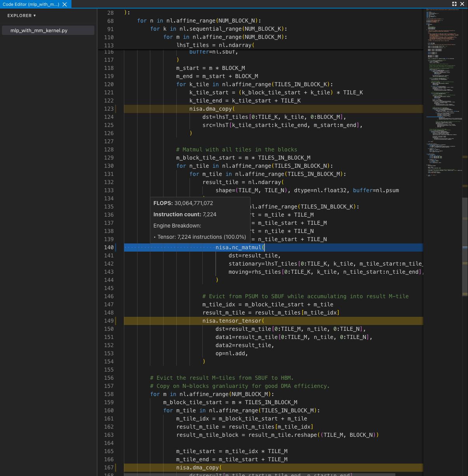Click 'buffer=nl.psum' on line 133
The height and width of the screenshot is (476, 468).
376,190
